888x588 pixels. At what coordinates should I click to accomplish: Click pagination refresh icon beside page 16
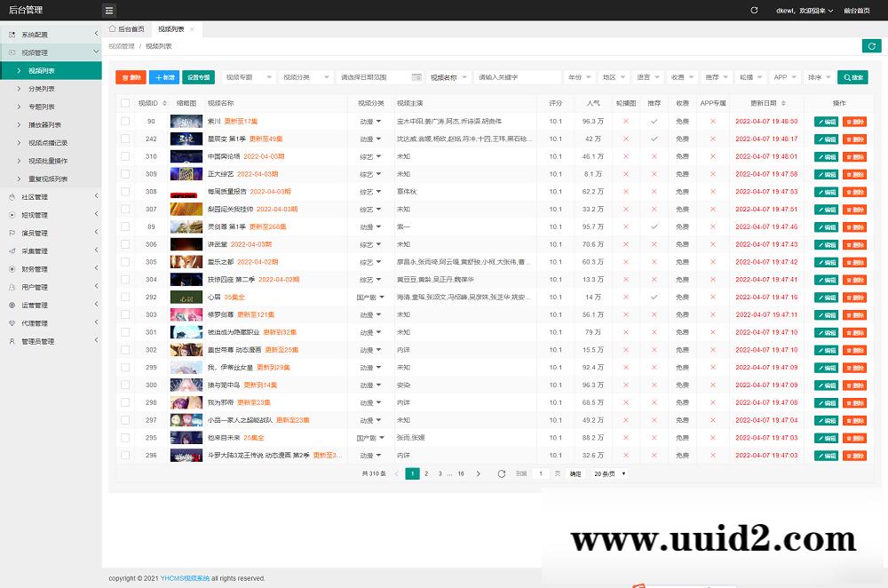(x=503, y=474)
